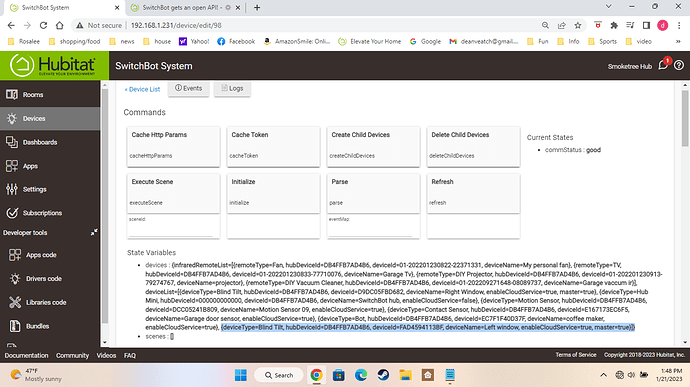
Task: Go to the browser home page
Action: click(x=59, y=26)
